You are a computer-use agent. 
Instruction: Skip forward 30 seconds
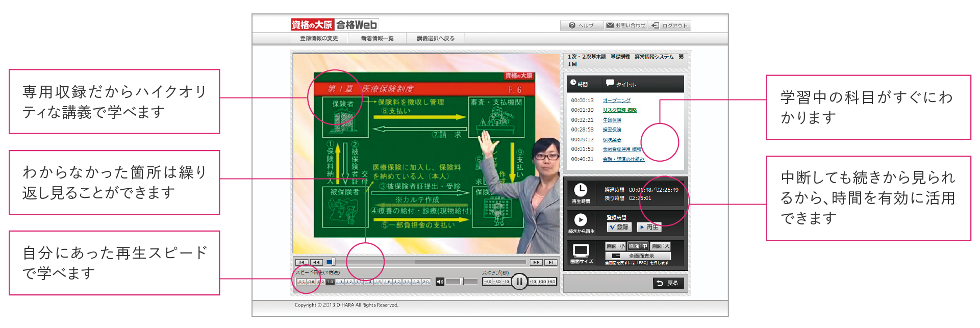tap(542, 282)
